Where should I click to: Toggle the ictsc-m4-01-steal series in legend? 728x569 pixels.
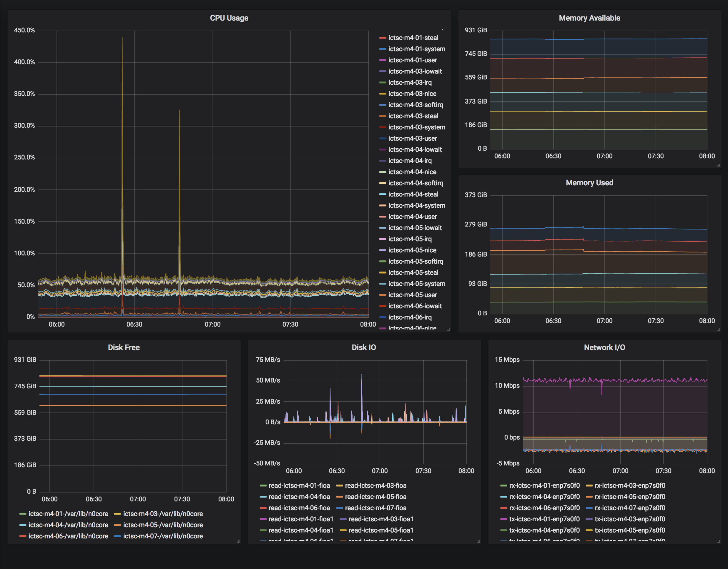point(413,38)
